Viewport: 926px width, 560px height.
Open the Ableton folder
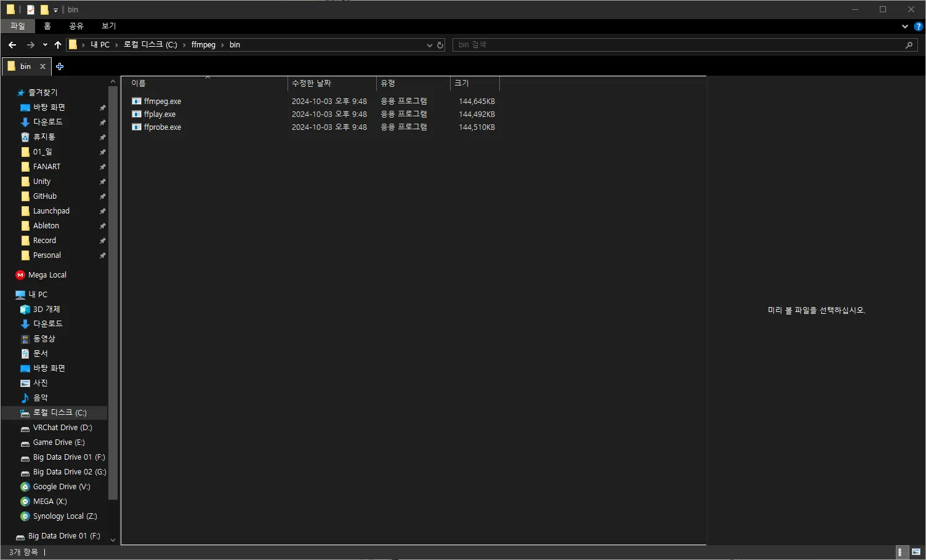click(46, 225)
